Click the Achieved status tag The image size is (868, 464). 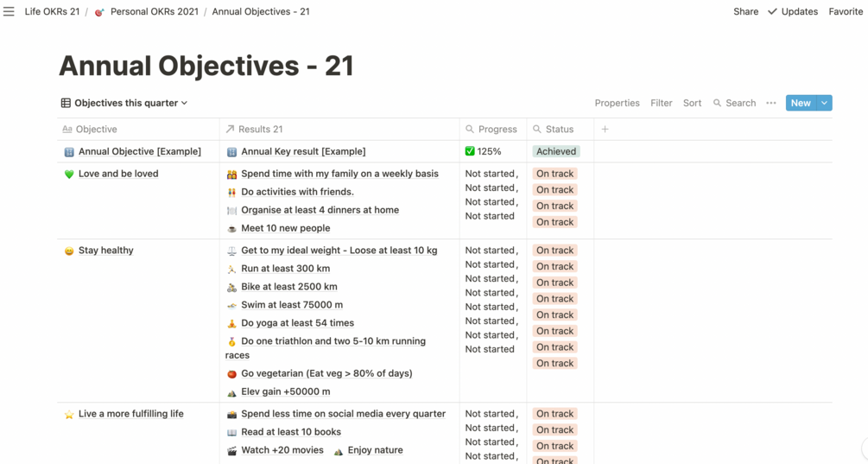pyautogui.click(x=555, y=151)
